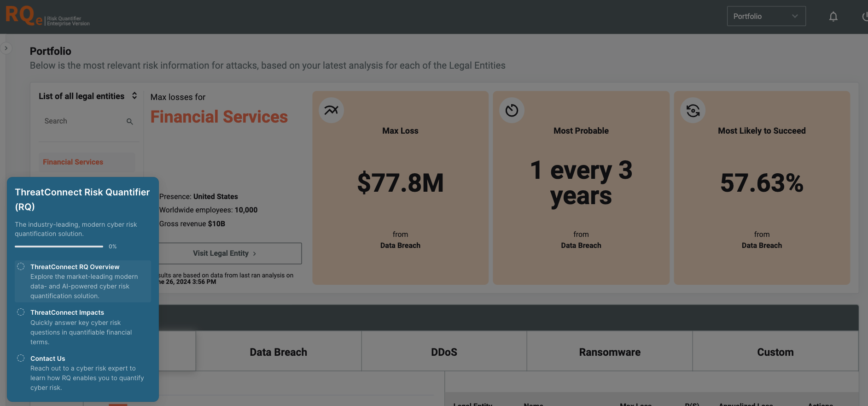Click the Financial Services heading
The image size is (868, 406).
click(219, 117)
